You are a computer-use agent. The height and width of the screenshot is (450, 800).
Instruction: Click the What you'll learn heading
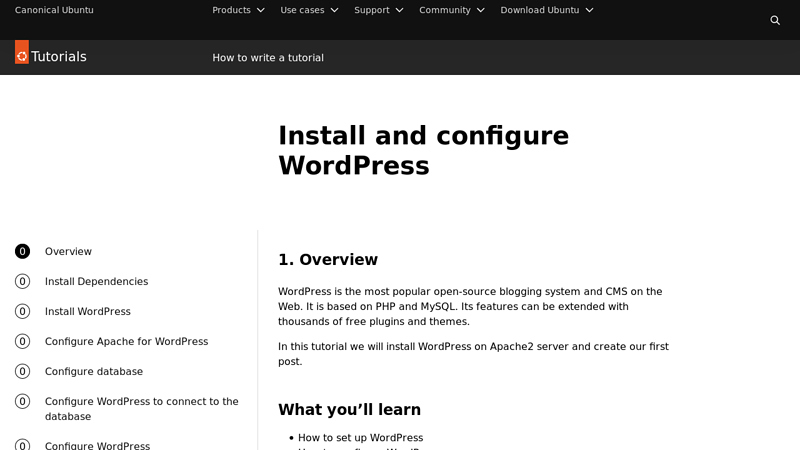[x=349, y=409]
